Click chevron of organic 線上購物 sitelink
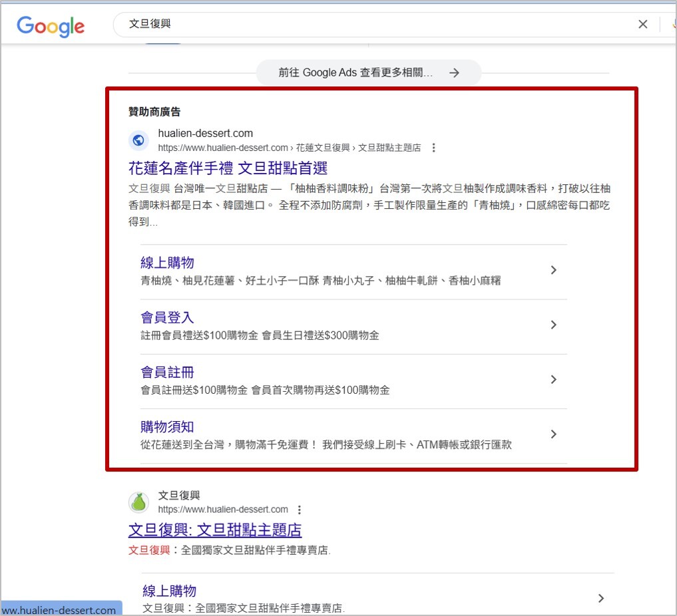This screenshot has width=677, height=616. [600, 598]
